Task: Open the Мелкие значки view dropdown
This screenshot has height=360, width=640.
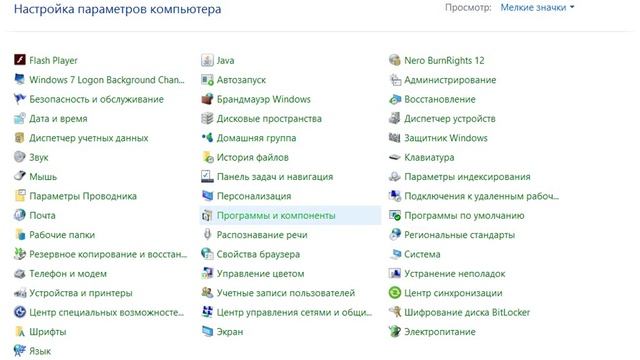Action: tap(537, 7)
